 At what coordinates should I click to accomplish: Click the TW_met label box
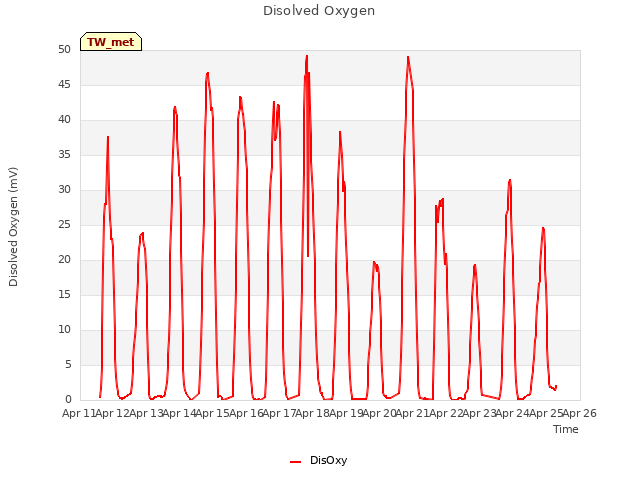tap(111, 42)
